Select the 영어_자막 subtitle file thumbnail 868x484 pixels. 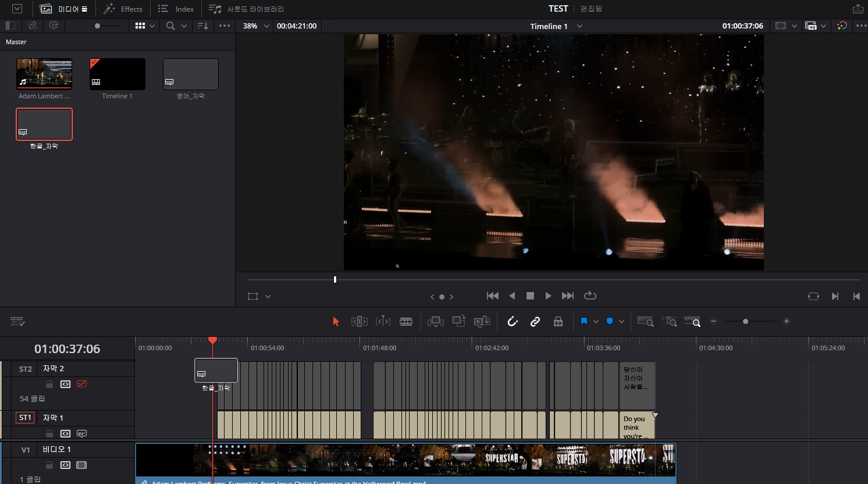[191, 74]
